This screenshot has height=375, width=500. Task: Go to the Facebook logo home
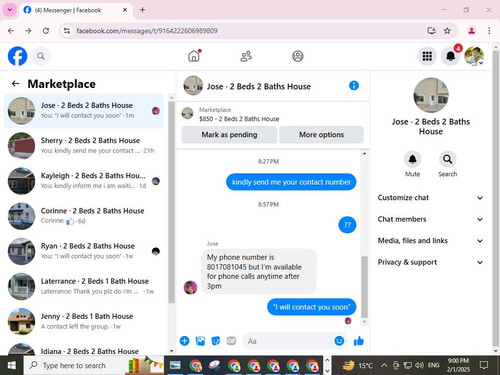coord(17,56)
